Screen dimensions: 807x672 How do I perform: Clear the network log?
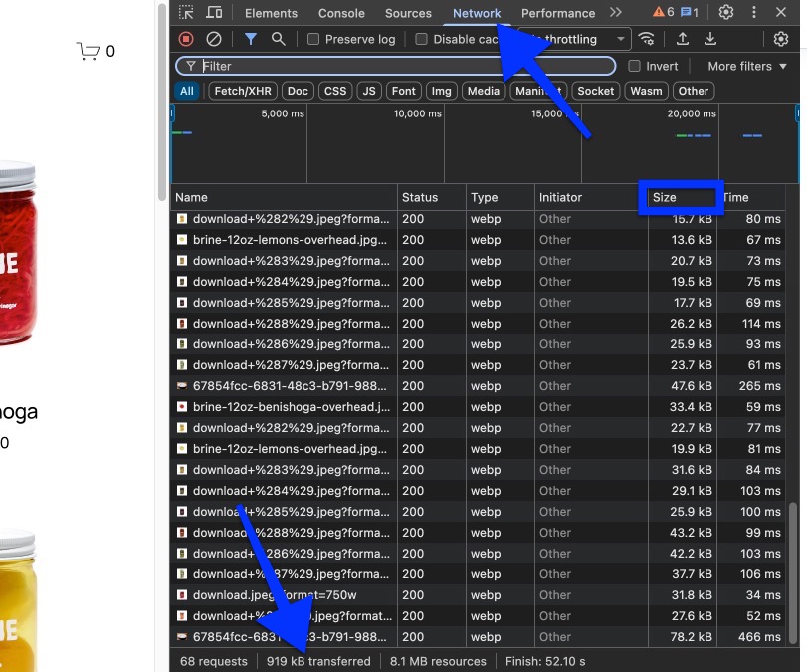[214, 39]
